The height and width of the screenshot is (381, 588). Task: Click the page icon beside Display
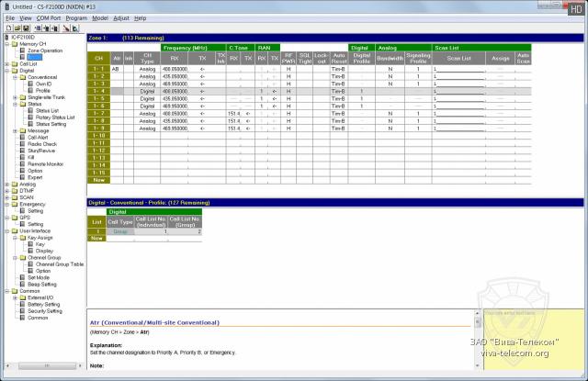coord(30,251)
